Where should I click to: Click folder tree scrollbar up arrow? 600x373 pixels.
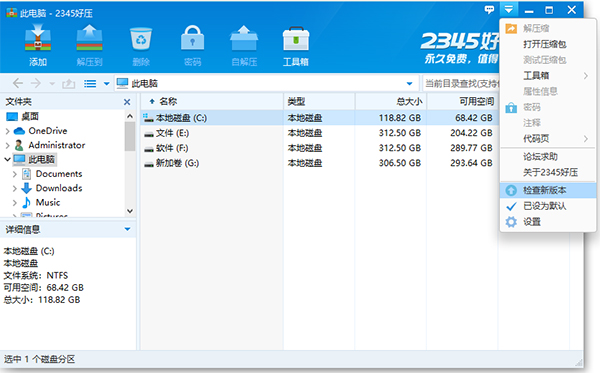pyautogui.click(x=130, y=116)
